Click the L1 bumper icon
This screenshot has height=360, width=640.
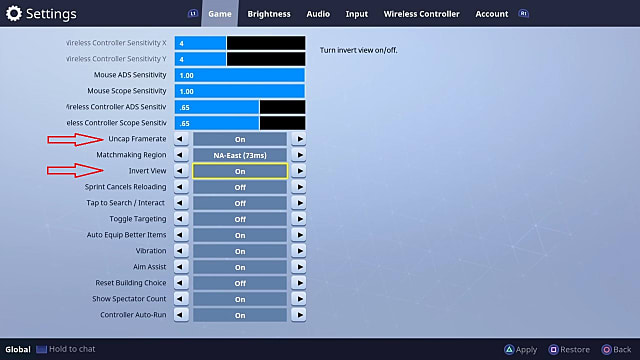point(193,14)
